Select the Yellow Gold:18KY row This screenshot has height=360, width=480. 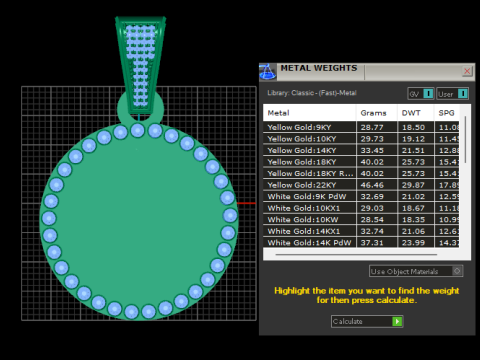point(361,162)
